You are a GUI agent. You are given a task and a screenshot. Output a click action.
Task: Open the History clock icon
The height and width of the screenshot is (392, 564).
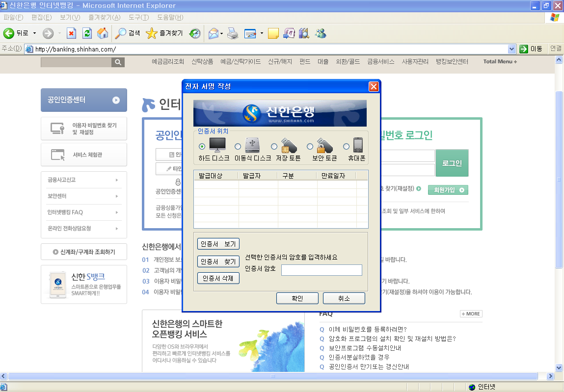point(194,33)
